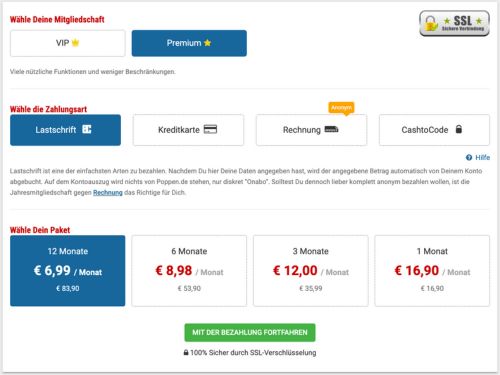Viewport: 500px width, 375px height.
Task: Choose Kreditkarte as payment method
Action: click(x=188, y=130)
